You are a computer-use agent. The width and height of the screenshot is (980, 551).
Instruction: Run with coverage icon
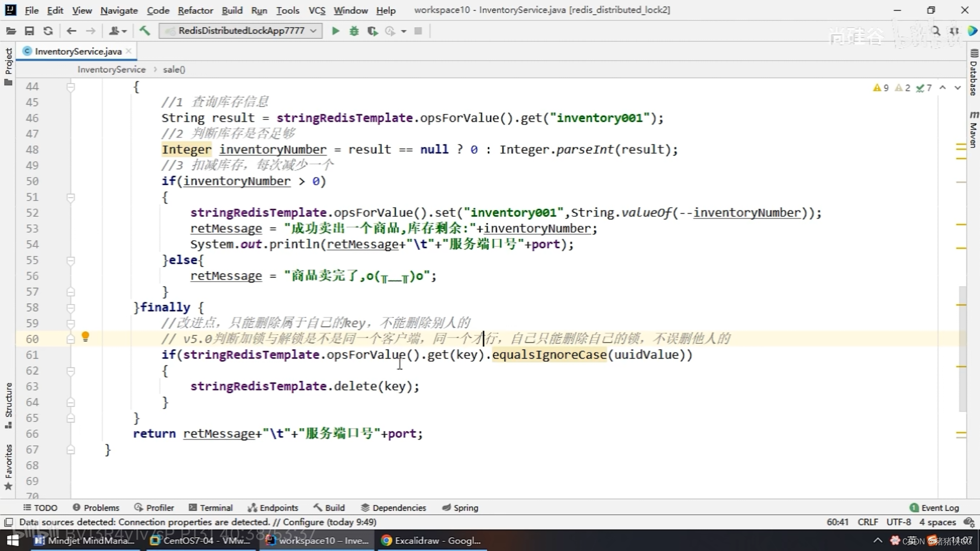372,31
